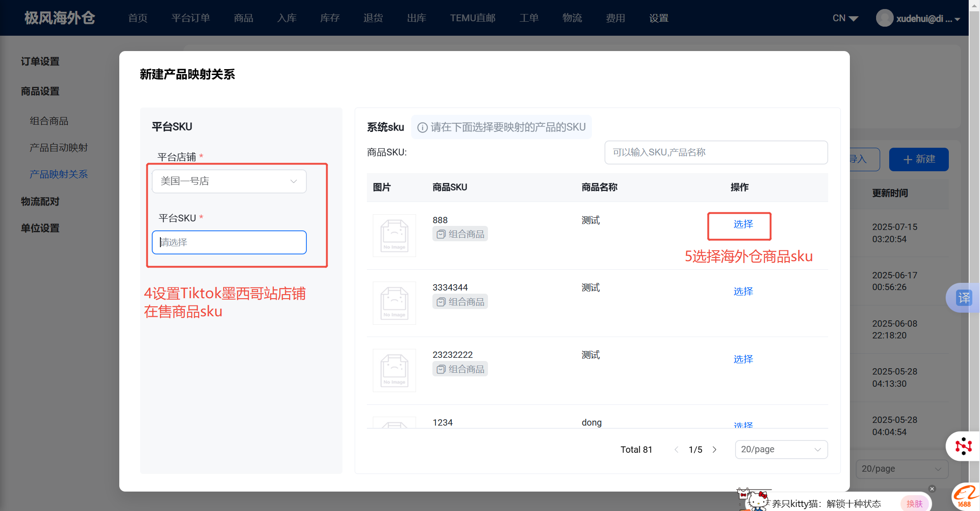Click the floating red network icon
Image resolution: width=980 pixels, height=511 pixels.
(x=963, y=446)
